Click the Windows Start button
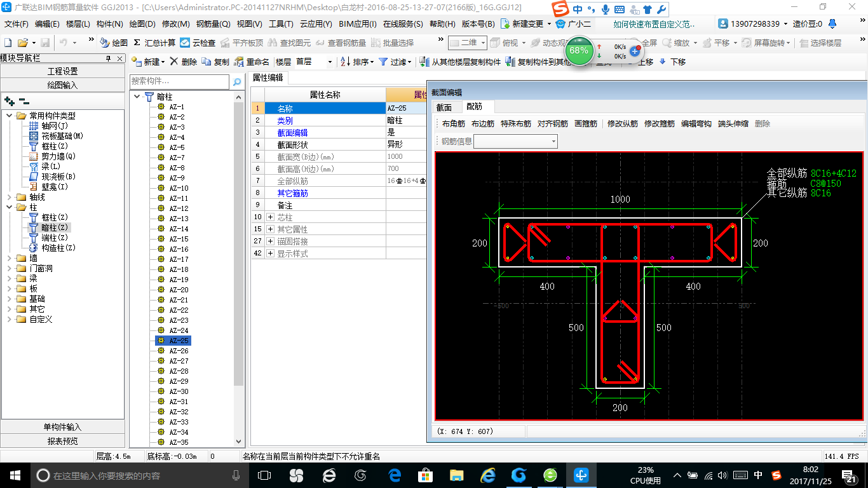868x488 pixels. [15, 475]
